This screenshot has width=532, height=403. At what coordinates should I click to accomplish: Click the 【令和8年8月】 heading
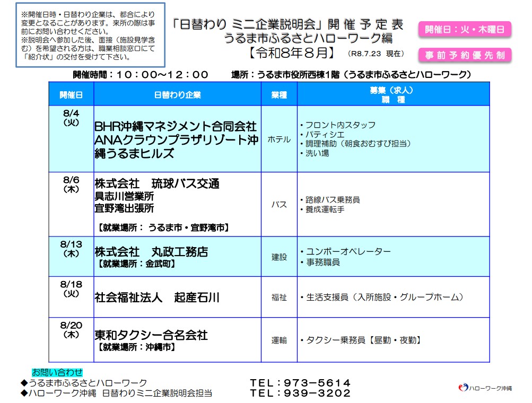tap(292, 53)
